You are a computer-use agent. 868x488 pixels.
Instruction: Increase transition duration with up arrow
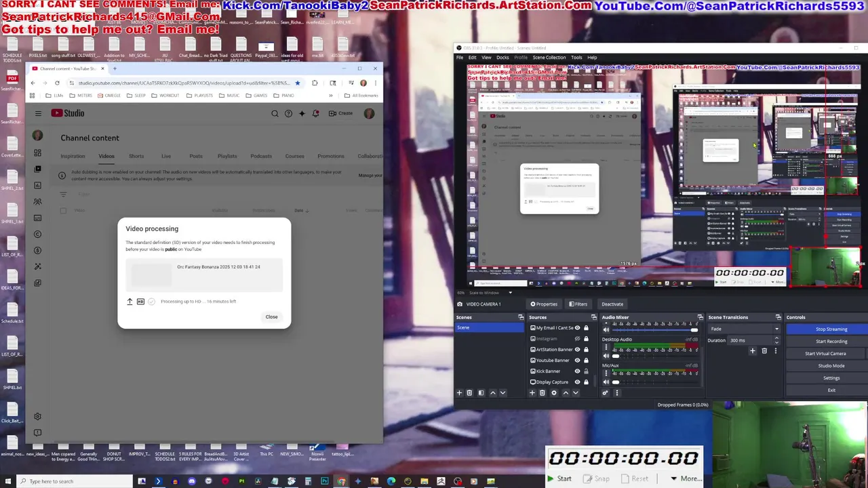click(x=777, y=338)
